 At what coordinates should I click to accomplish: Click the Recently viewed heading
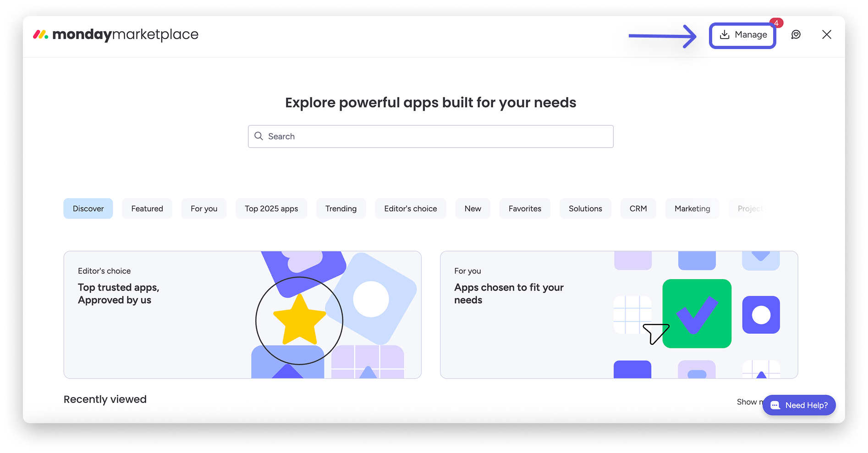105,399
